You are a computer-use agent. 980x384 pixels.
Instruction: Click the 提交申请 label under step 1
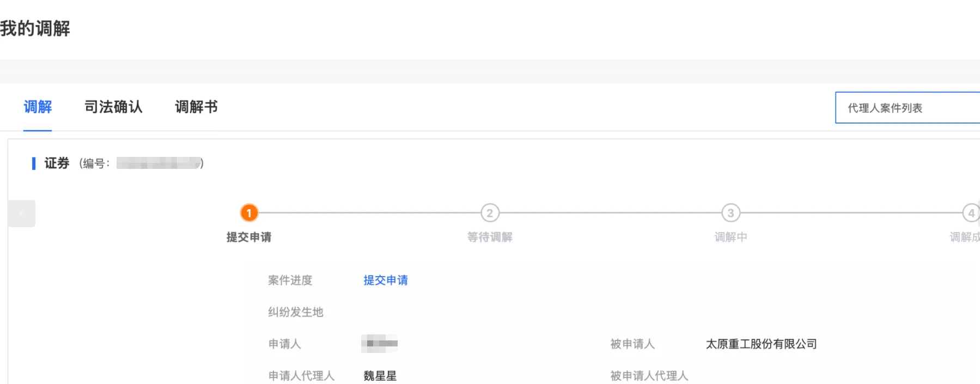[249, 237]
